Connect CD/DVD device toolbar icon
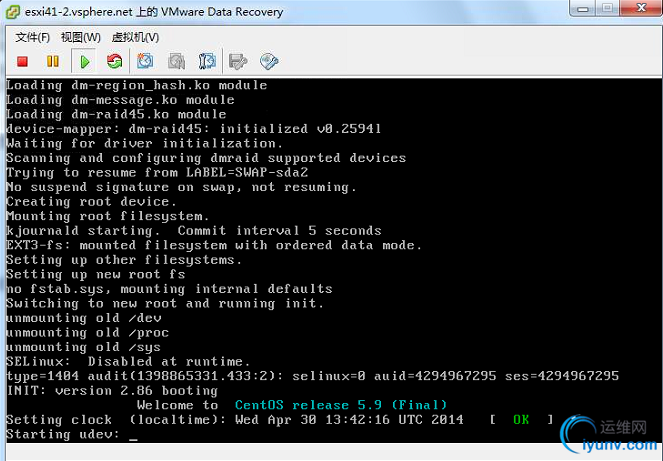Screen dimensions: 663x461 (x=269, y=61)
